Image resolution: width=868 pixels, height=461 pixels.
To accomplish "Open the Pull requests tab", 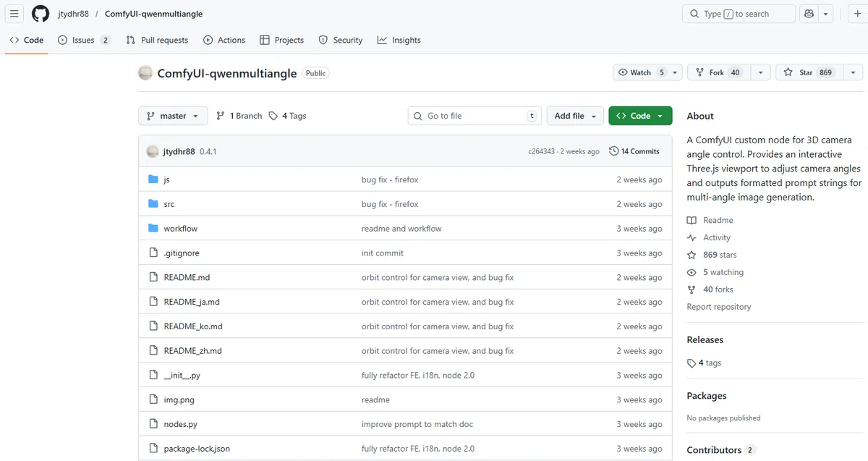I will tap(157, 41).
